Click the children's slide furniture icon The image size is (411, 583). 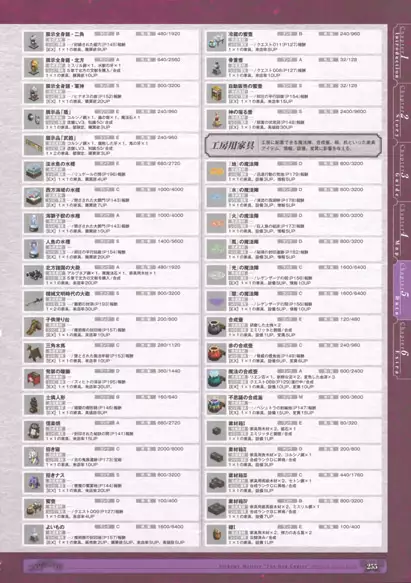pyautogui.click(x=34, y=327)
